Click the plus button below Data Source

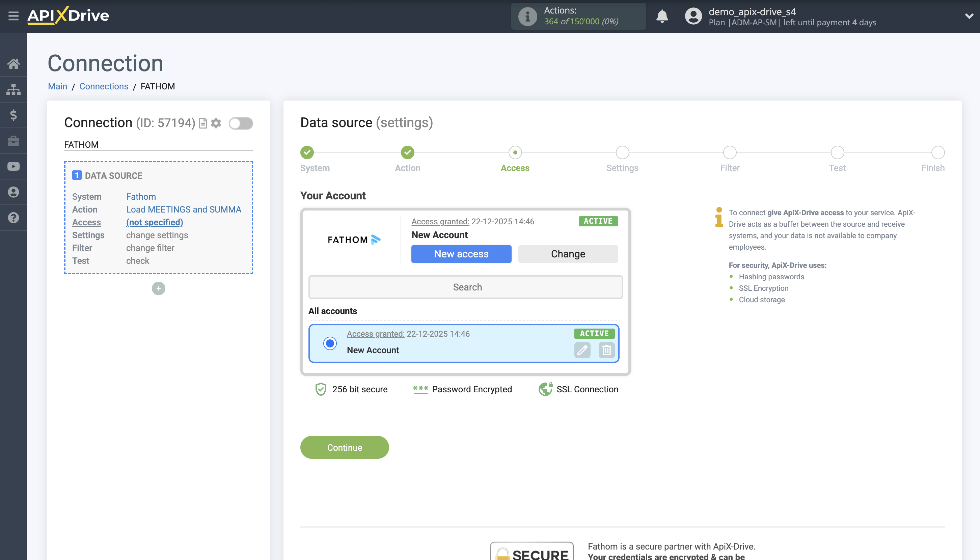tap(158, 288)
